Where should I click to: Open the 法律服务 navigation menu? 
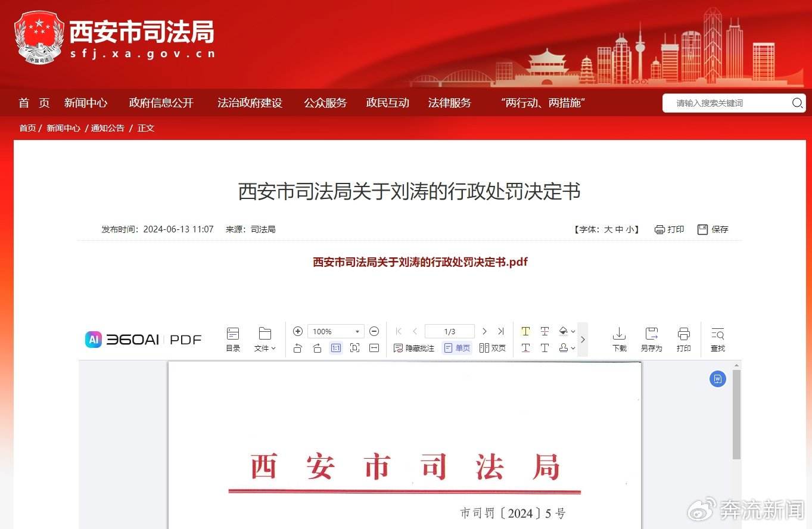(x=450, y=103)
